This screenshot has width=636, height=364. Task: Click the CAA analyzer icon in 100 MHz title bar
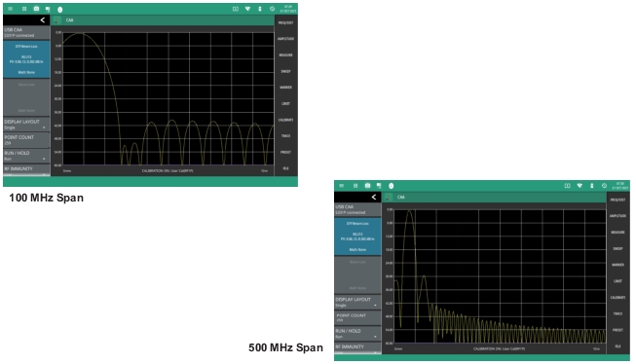coord(57,19)
